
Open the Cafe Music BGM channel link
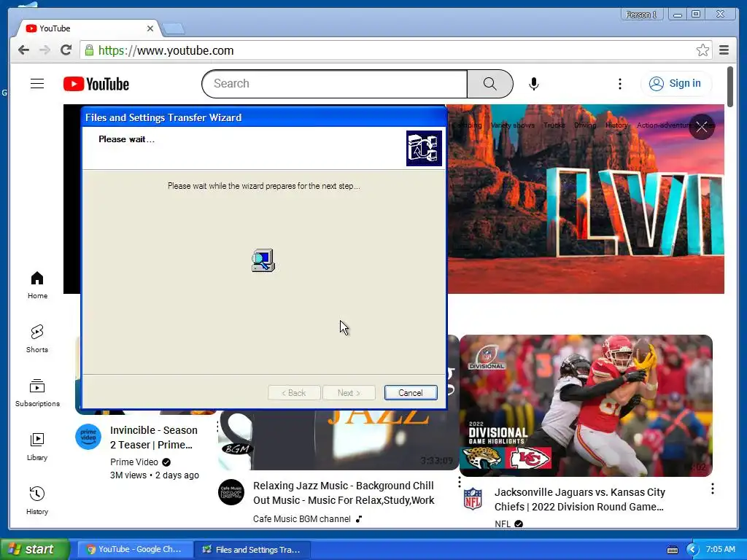pos(302,519)
